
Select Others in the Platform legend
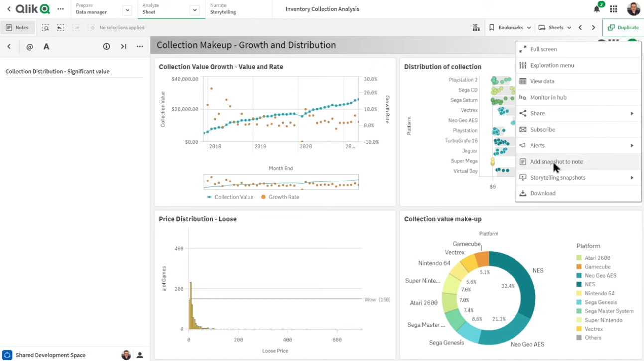coord(589,338)
